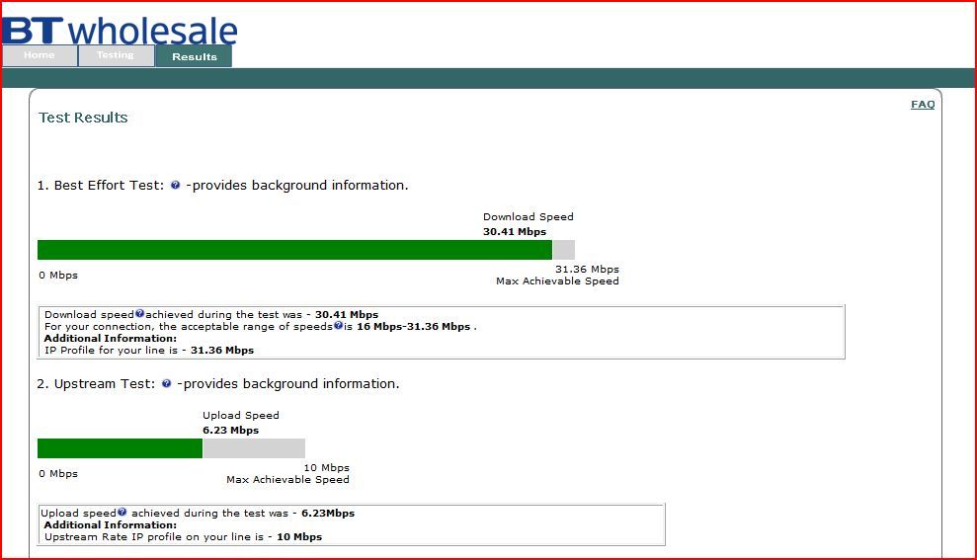Click the 6.23 Mbps upload speed label
Viewport: 977px width, 560px height.
click(230, 431)
